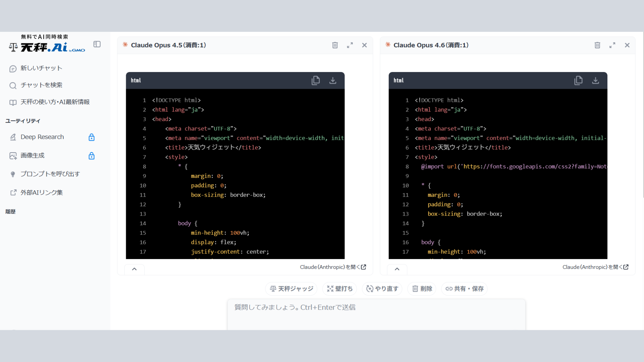Image resolution: width=644 pixels, height=362 pixels.
Task: Collapse the Claude Opus 4.6 response chevron
Action: click(x=397, y=269)
